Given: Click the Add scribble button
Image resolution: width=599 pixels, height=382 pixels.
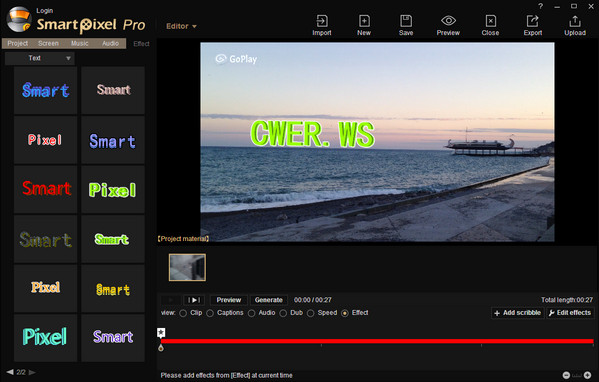Looking at the screenshot, I should coord(518,313).
